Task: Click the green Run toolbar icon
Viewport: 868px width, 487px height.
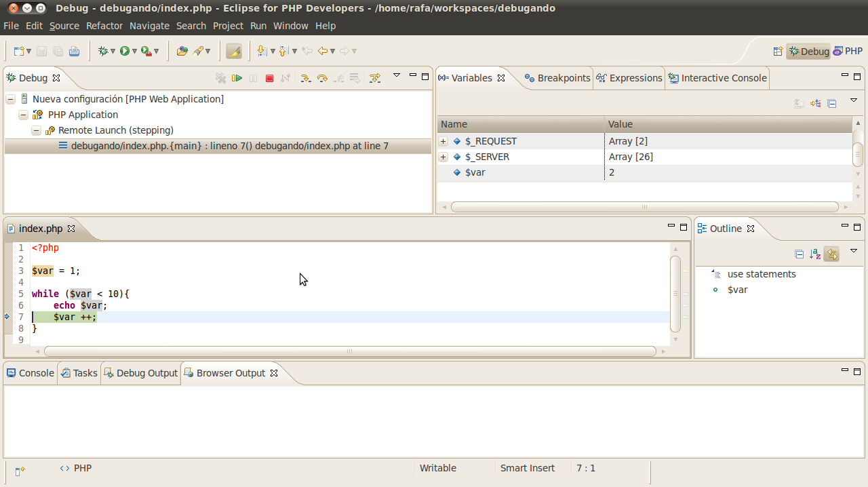Action: (125, 51)
